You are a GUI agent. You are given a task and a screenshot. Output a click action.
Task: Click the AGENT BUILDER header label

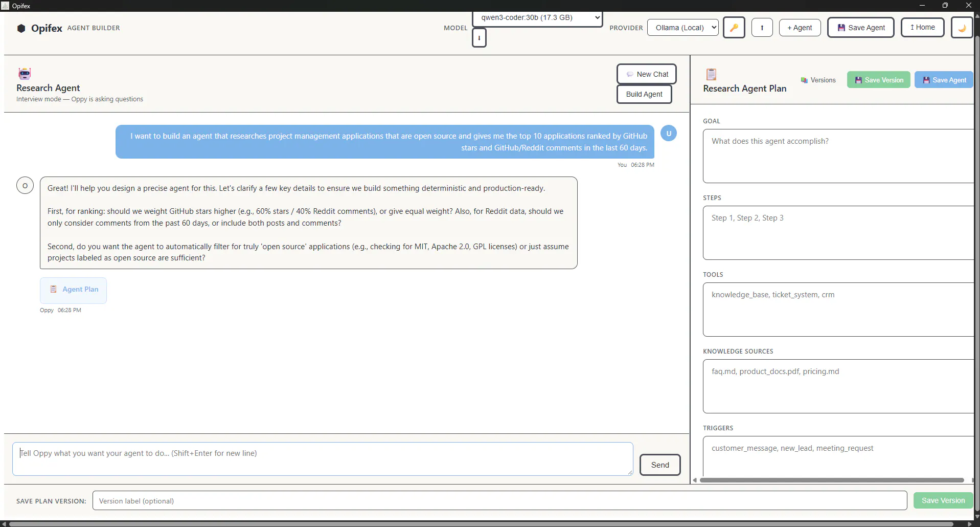(x=94, y=28)
